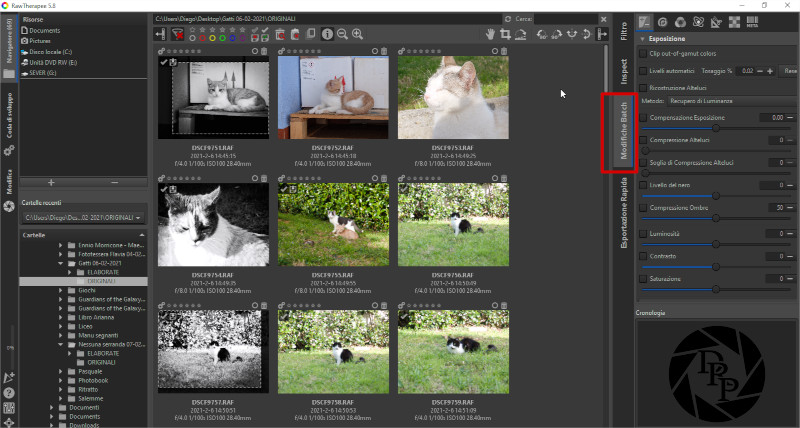
Task: Open the Exposure tools tab icon
Action: point(646,21)
